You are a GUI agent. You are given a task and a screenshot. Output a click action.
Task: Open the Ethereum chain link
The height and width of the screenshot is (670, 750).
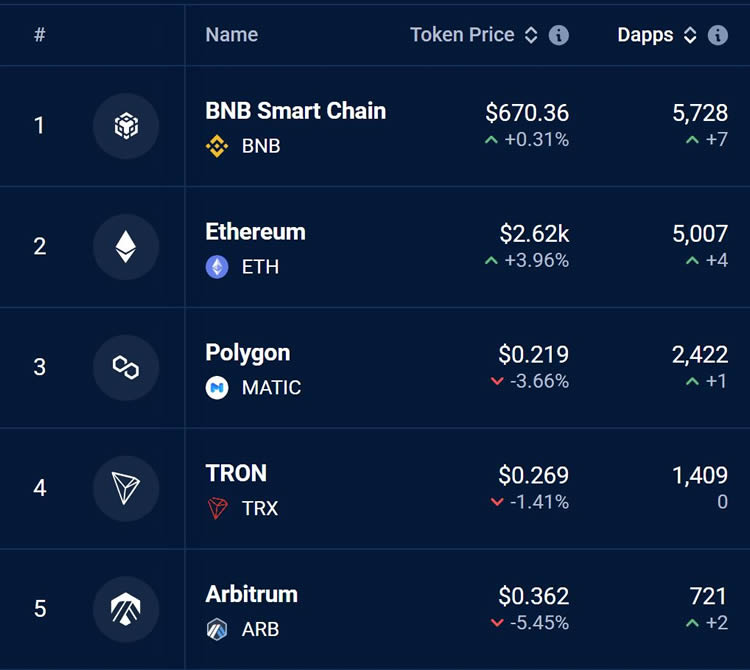pyautogui.click(x=255, y=232)
